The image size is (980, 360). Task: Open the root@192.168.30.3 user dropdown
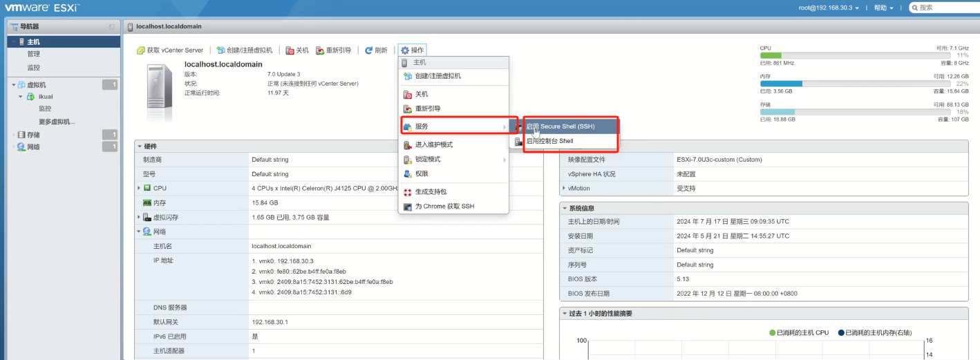click(x=829, y=8)
